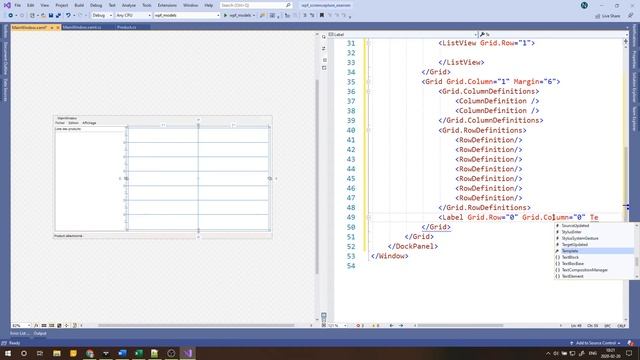Open the Edit menu
Viewport: 640px width, 360px height.
tap(31, 5)
